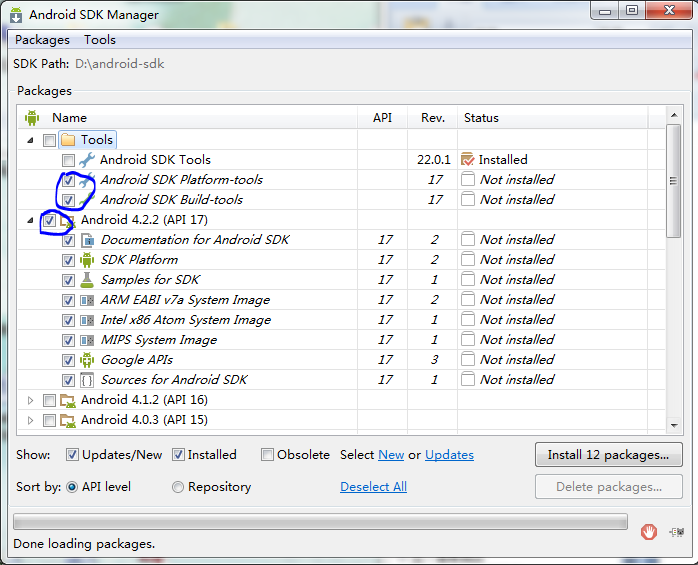
Task: Uncheck the SDK Platform checkbox
Action: [x=68, y=260]
